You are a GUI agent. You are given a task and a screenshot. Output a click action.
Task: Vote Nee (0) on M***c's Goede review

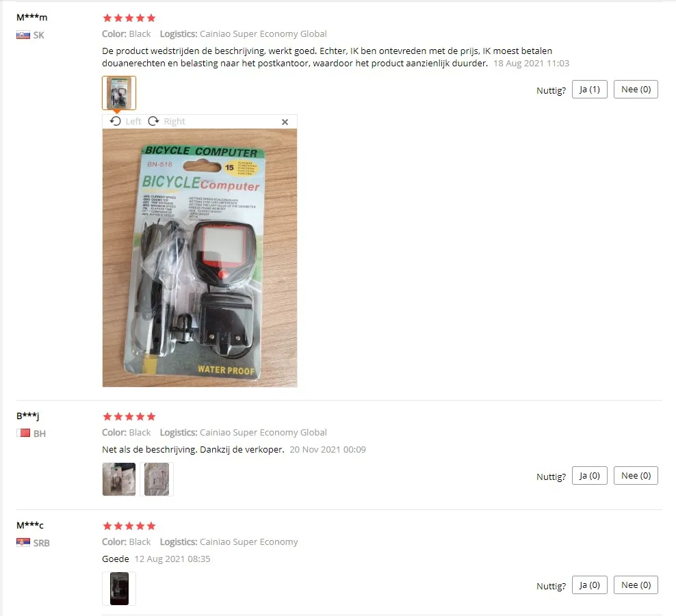(636, 585)
